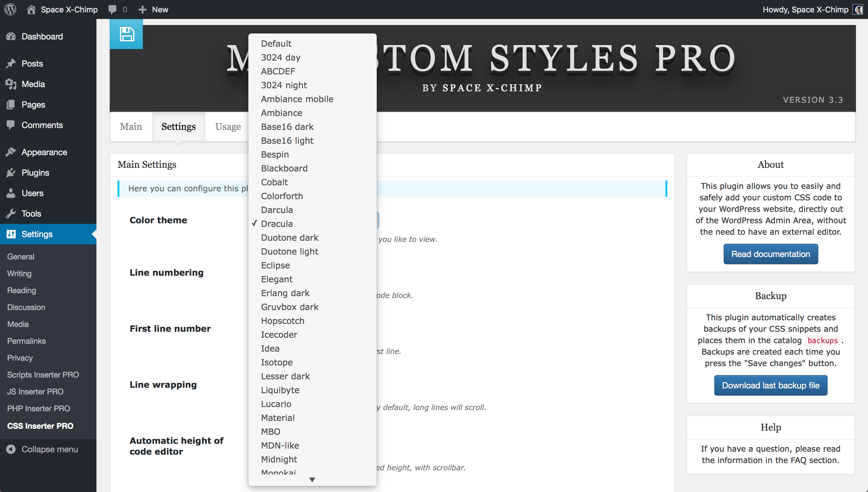Screen dimensions: 868x492
Task: Choose the Liquibyte theme
Action: click(x=312, y=390)
